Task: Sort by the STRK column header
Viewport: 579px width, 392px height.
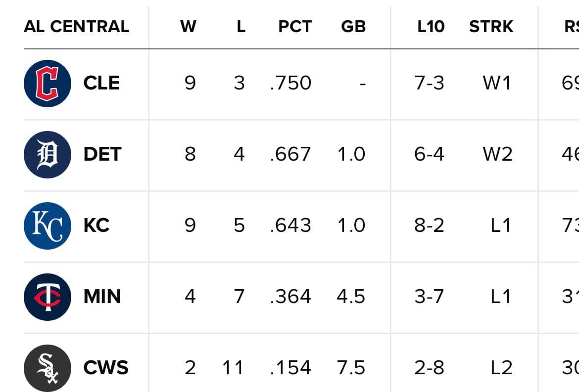Action: pos(491,26)
